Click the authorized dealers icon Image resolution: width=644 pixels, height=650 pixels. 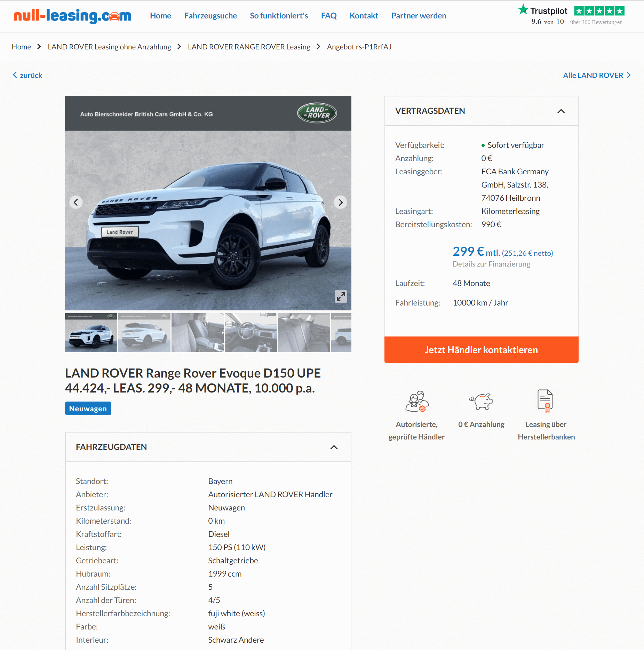pos(417,402)
